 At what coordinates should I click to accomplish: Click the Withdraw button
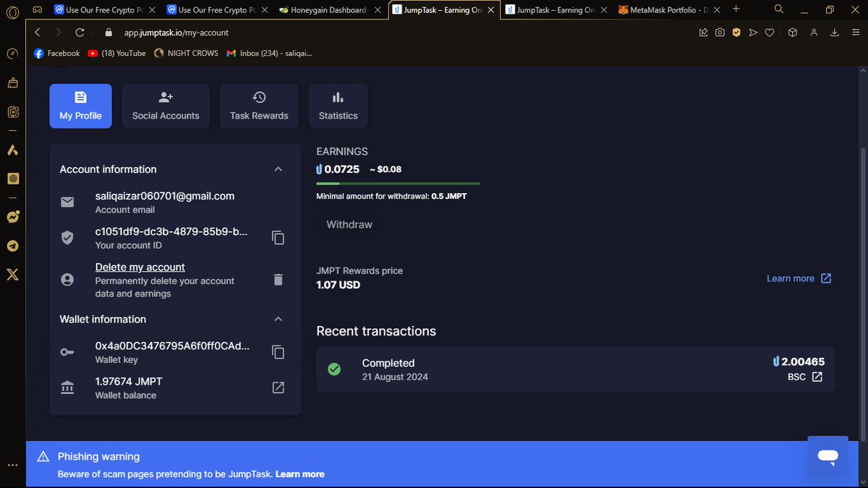point(349,225)
